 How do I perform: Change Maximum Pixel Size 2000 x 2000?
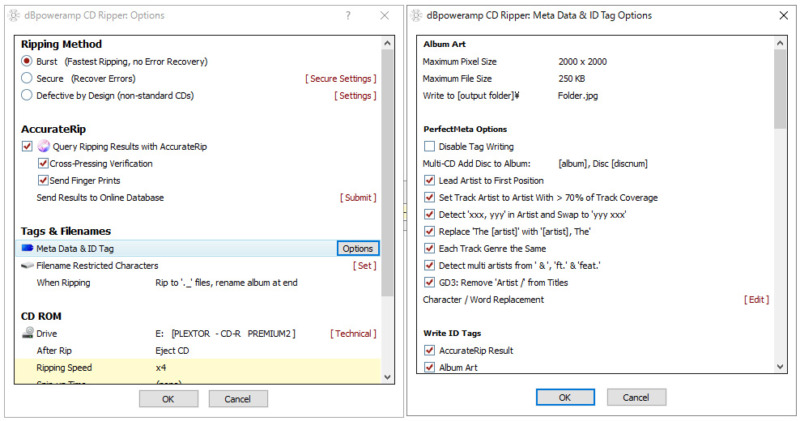click(x=582, y=61)
